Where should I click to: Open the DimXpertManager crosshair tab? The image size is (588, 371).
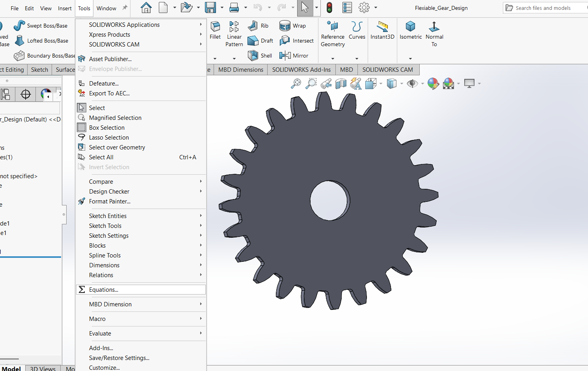(x=26, y=94)
